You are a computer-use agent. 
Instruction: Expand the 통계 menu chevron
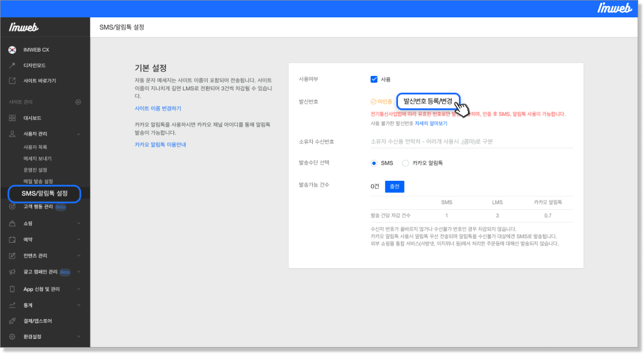click(78, 305)
